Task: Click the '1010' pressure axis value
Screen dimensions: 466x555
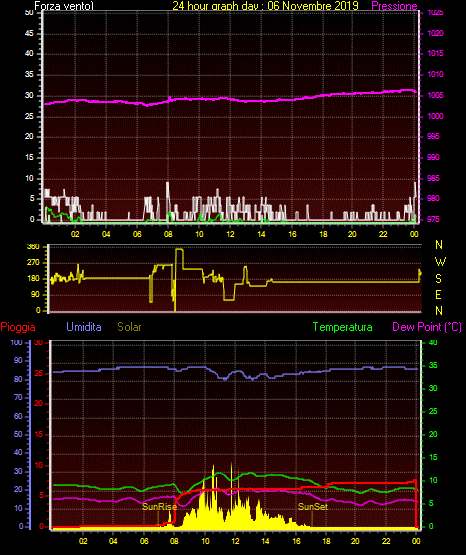Action: (x=435, y=74)
